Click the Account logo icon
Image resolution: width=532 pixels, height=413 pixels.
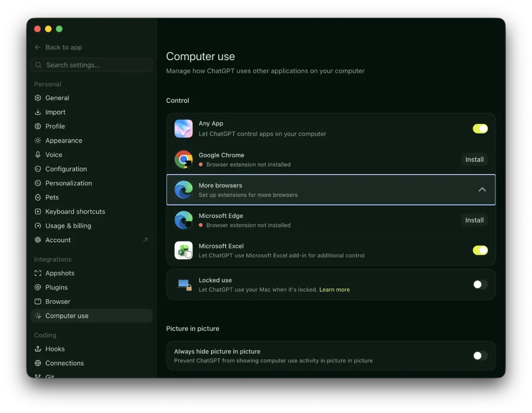click(x=38, y=239)
